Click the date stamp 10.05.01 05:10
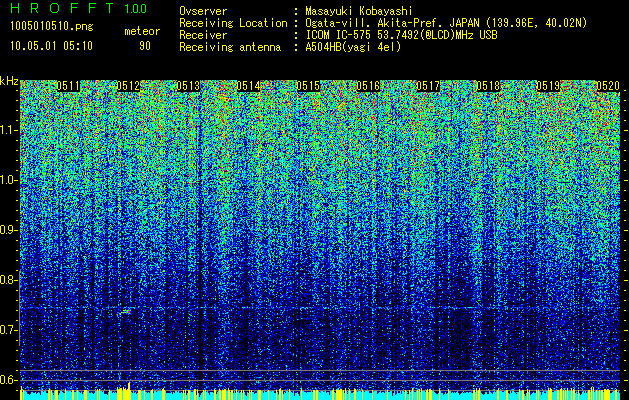 (51, 46)
